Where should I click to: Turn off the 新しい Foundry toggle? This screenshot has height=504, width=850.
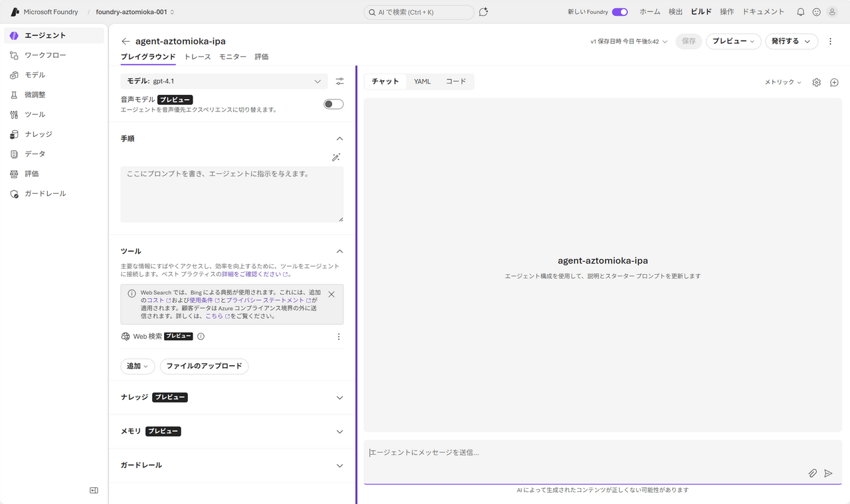click(x=620, y=12)
